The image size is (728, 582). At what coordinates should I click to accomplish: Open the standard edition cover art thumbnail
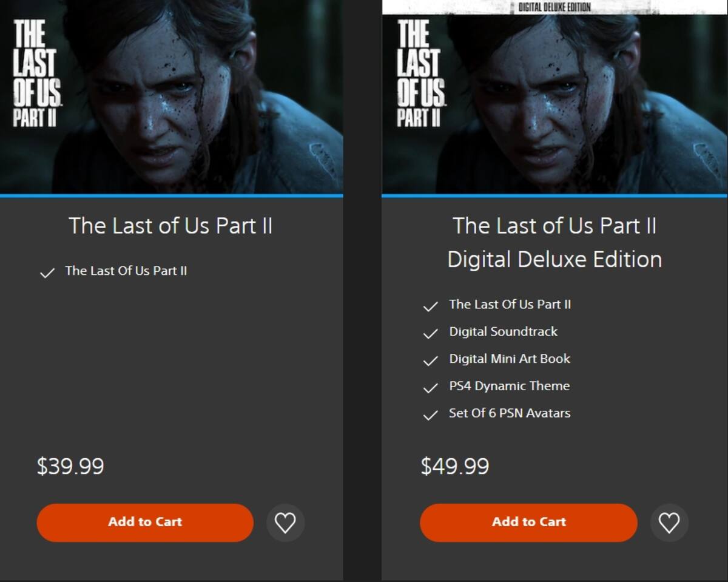pyautogui.click(x=171, y=97)
